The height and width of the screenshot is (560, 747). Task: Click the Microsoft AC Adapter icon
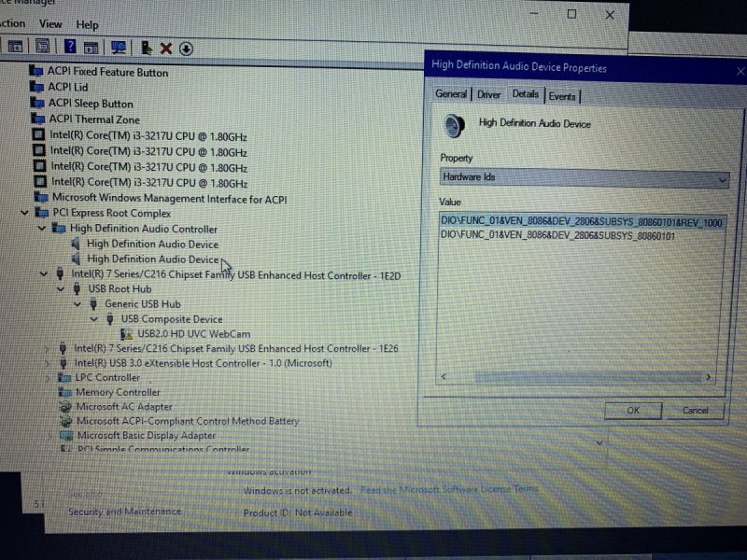pyautogui.click(x=65, y=406)
